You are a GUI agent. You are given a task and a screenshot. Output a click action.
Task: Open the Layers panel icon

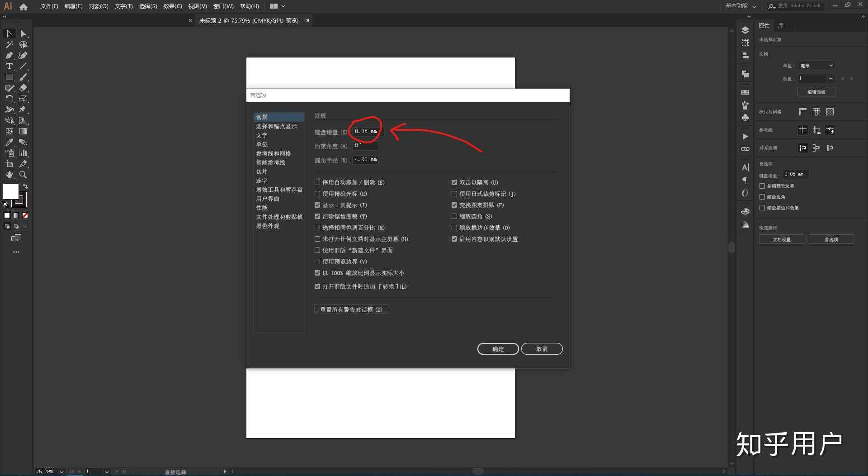tap(745, 30)
